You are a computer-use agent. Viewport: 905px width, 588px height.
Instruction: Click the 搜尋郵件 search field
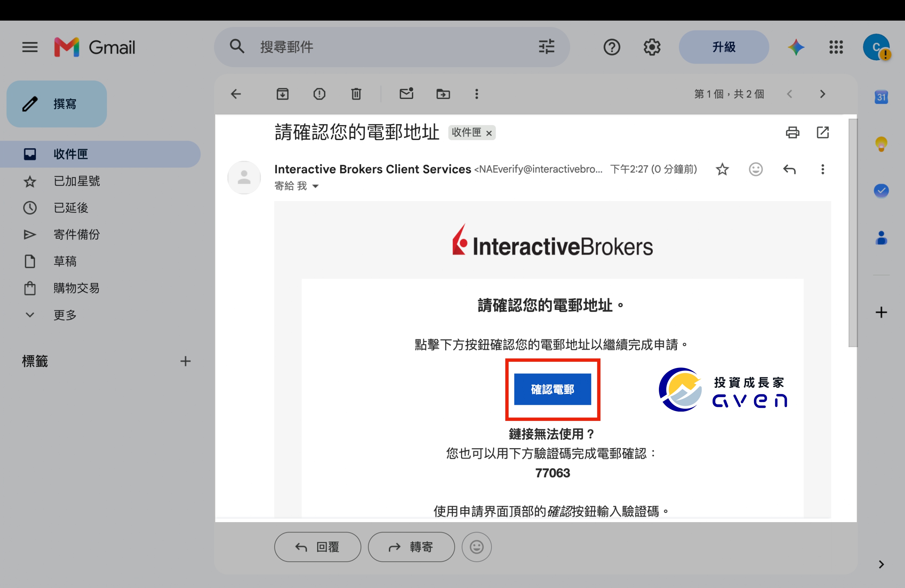click(x=392, y=47)
